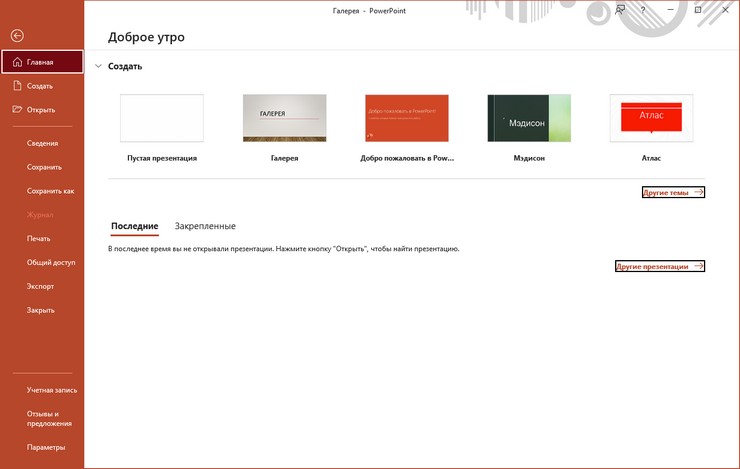Choose Сохранить как in the sidebar

[x=50, y=191]
